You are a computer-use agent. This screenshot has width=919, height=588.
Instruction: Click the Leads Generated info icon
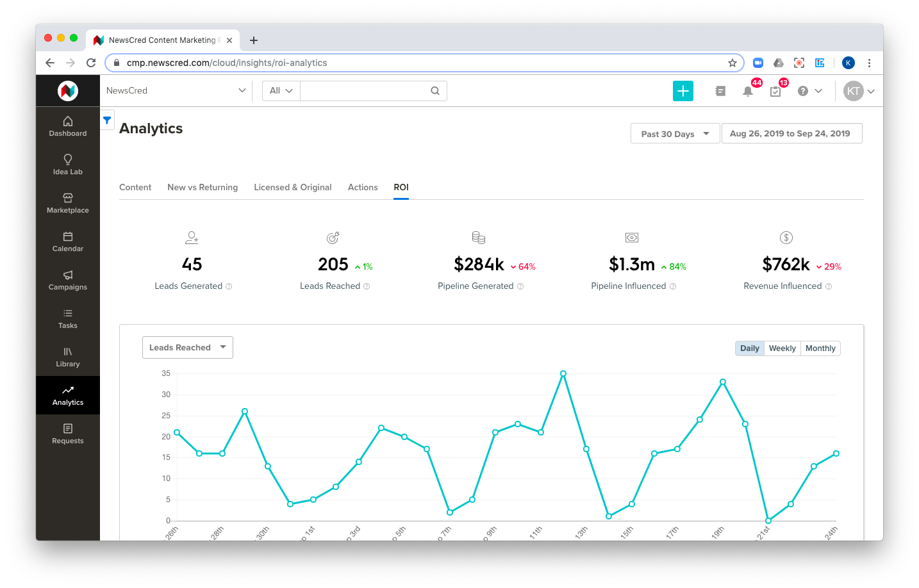(229, 286)
